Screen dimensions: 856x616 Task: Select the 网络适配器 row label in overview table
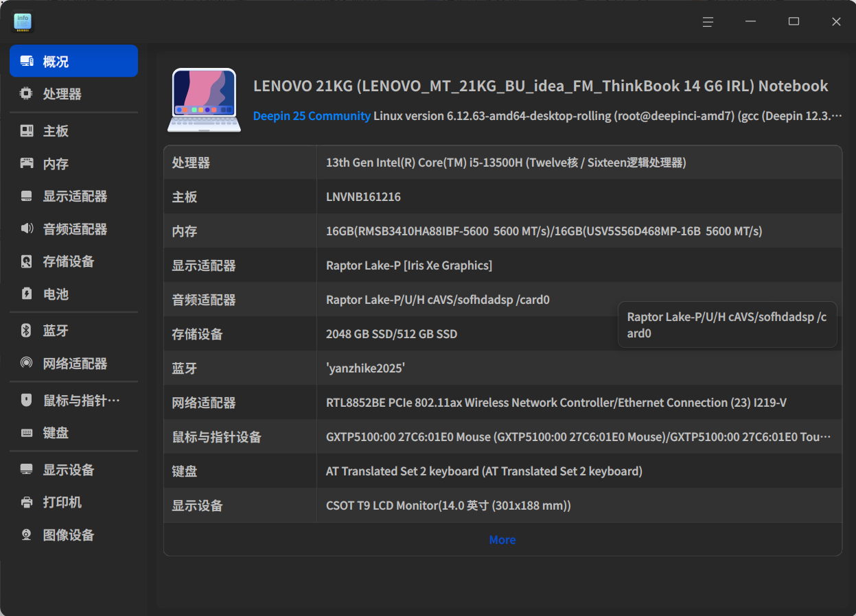204,403
